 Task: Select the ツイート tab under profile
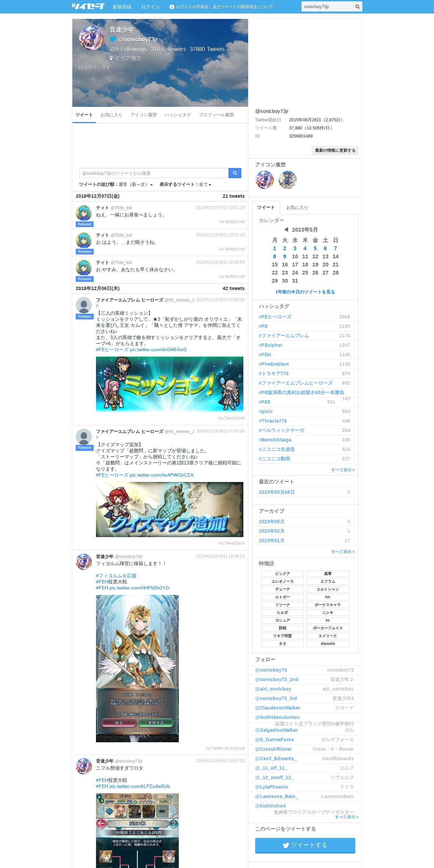(x=84, y=115)
